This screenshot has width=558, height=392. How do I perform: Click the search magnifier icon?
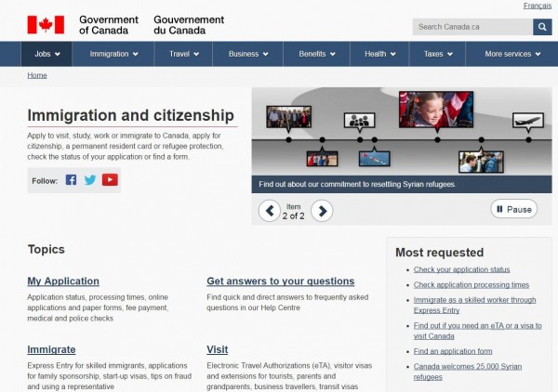tap(542, 27)
